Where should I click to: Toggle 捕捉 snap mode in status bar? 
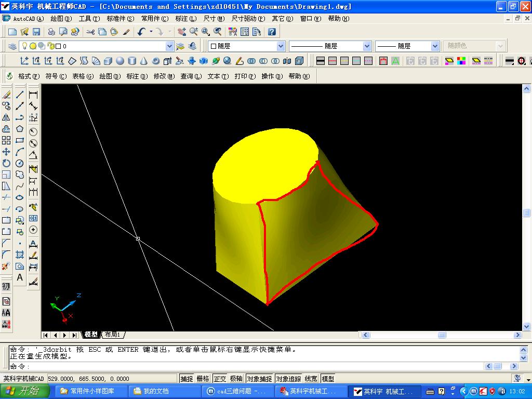pos(187,379)
